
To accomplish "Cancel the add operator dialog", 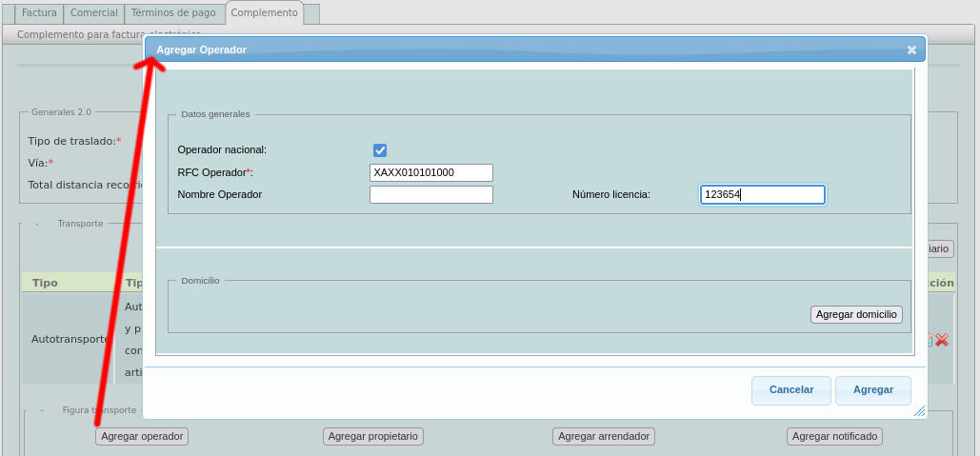I will (x=790, y=390).
